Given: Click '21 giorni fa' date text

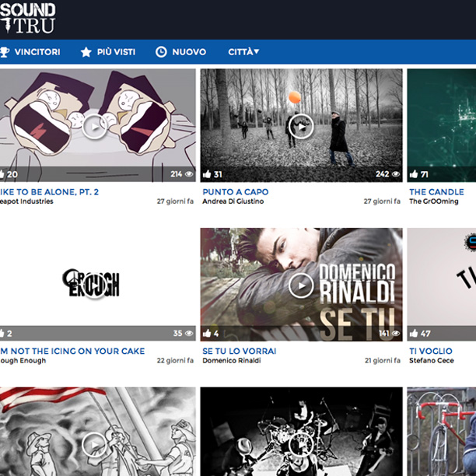Looking at the screenshot, I should pos(383,361).
